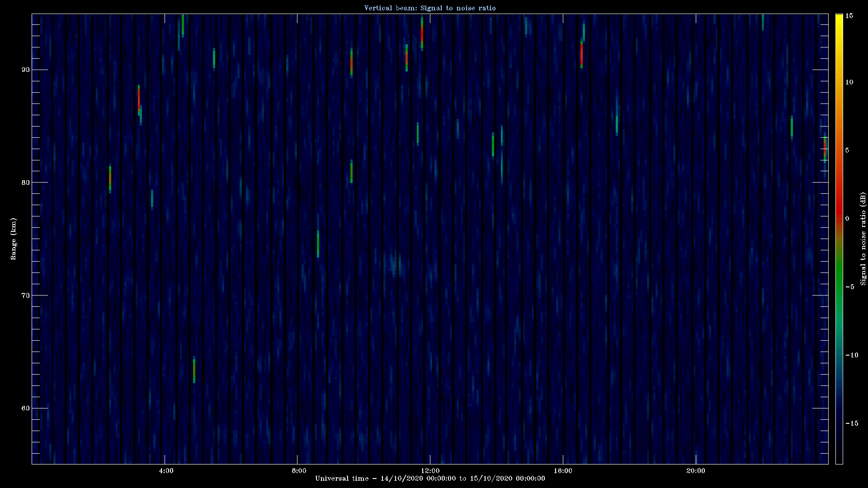Click the colorbar value 5
Image resolution: width=868 pixels, height=488 pixels.
click(x=847, y=150)
